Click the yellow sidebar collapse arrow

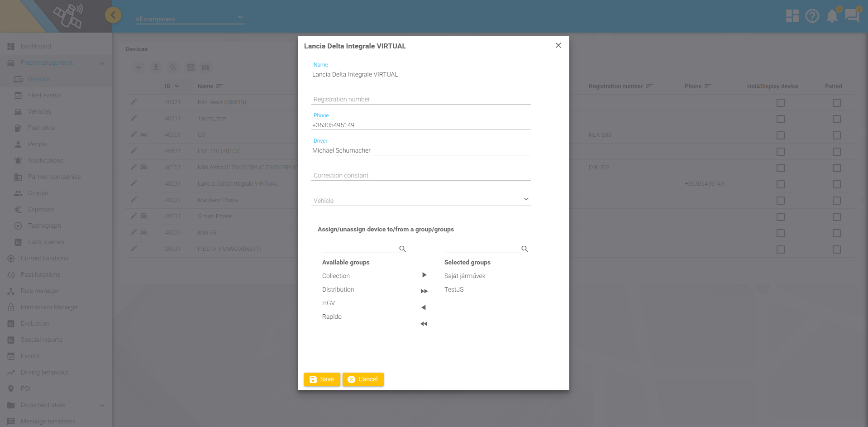click(113, 15)
